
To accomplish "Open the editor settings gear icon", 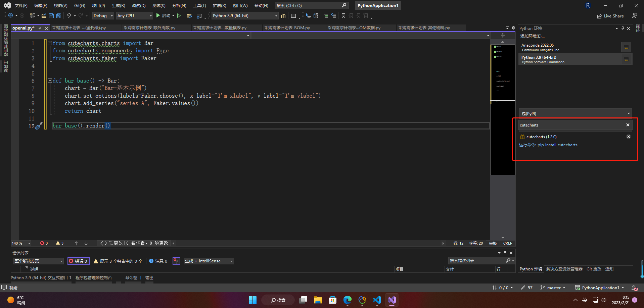I will [x=513, y=28].
